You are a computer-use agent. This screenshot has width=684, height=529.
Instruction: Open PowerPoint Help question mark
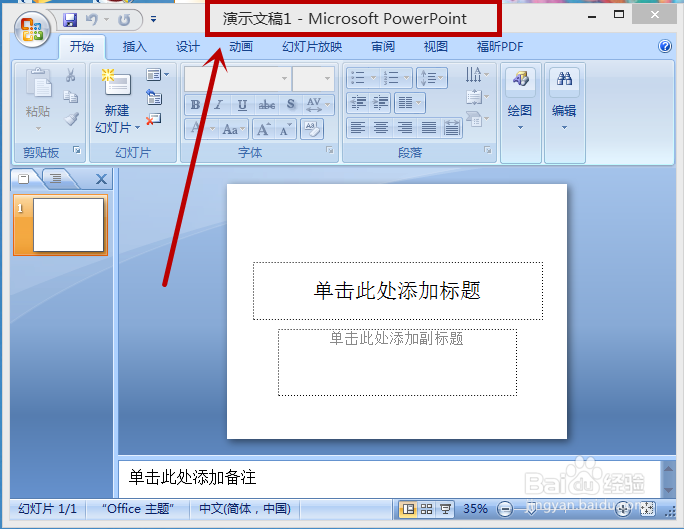click(665, 46)
